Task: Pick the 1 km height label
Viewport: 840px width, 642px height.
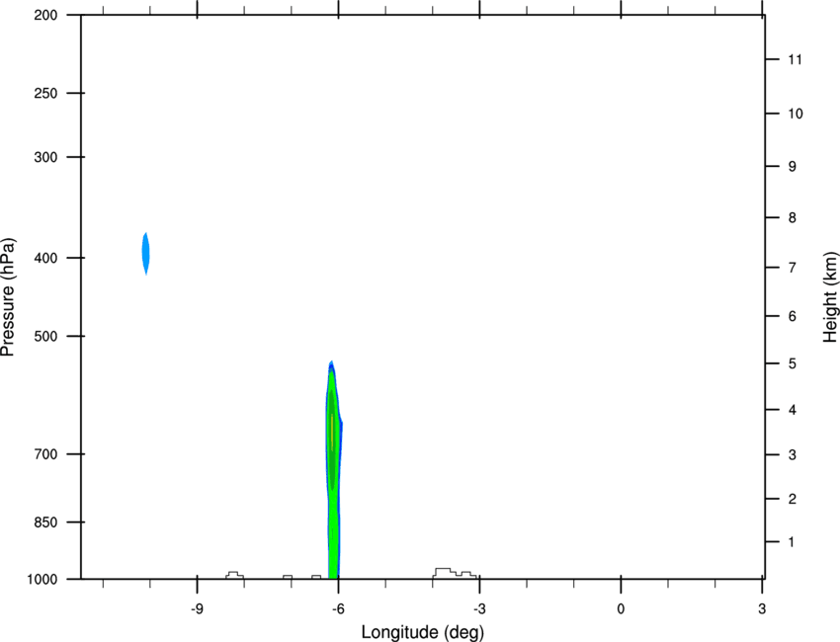Action: click(x=792, y=542)
